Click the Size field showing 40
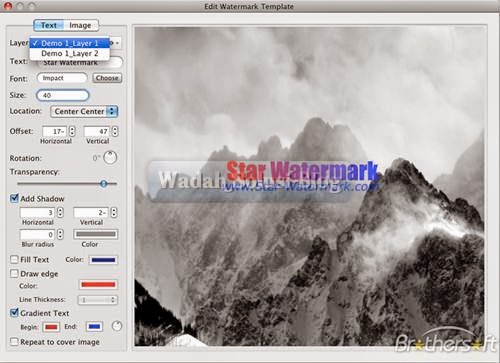This screenshot has width=500, height=363. (x=63, y=95)
